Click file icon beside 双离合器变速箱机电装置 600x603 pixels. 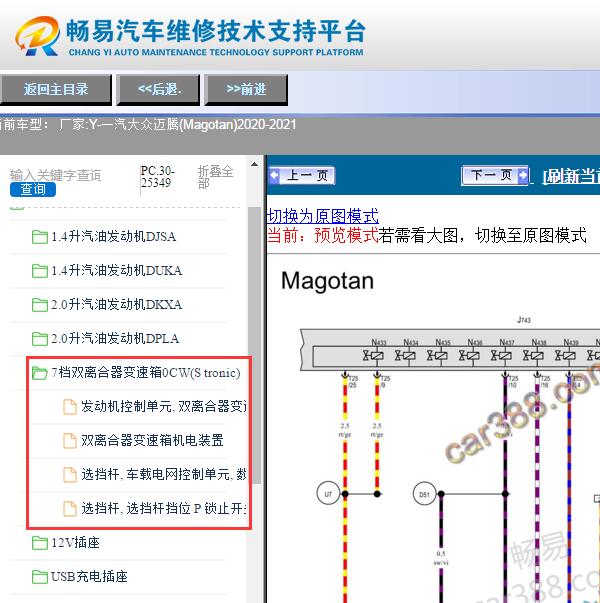pyautogui.click(x=70, y=441)
